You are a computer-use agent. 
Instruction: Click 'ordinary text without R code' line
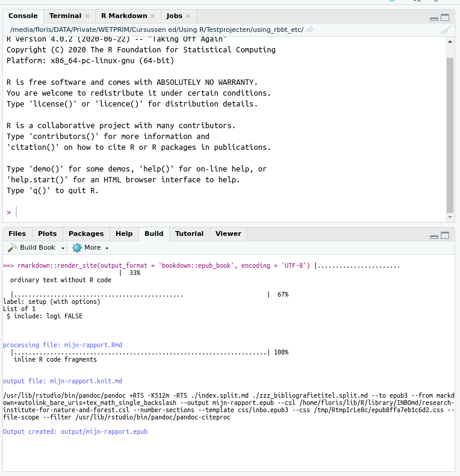coord(61,280)
